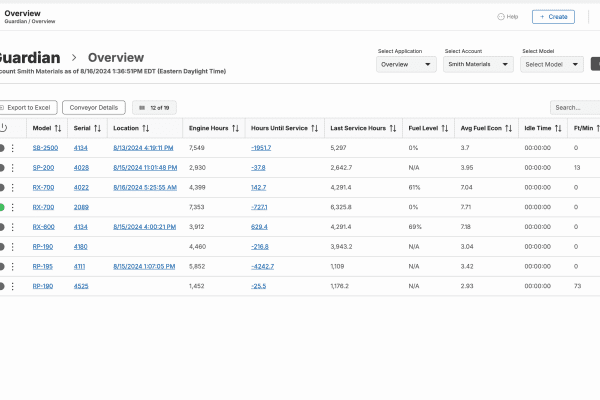Open the -25.5 hours until service link

(x=258, y=286)
